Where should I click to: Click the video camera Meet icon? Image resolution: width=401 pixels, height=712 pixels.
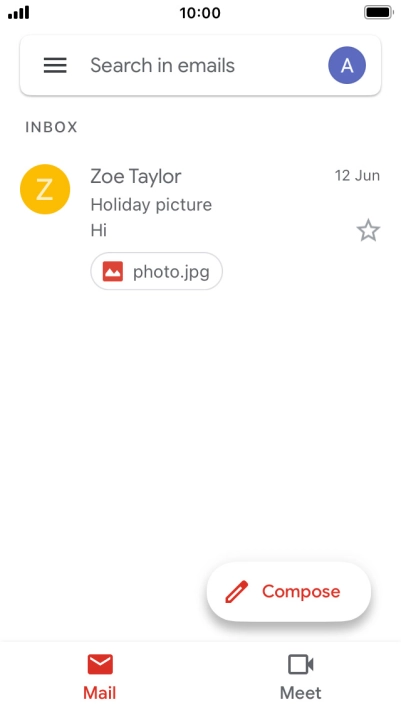click(x=301, y=665)
